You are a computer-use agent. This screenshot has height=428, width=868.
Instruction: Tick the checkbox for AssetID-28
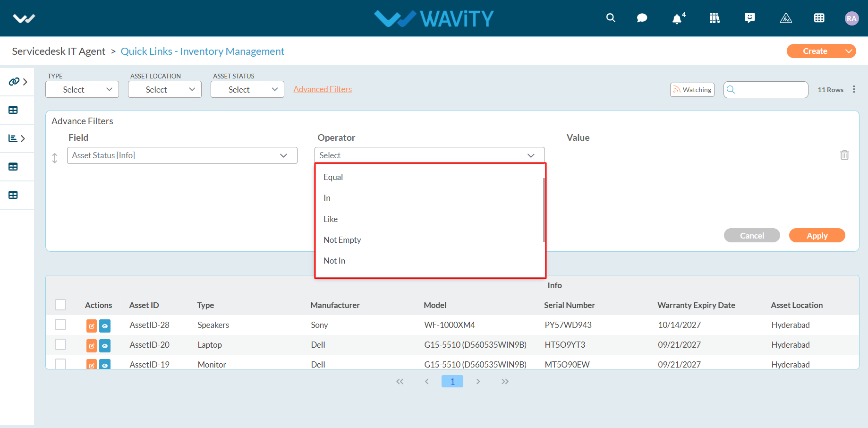(60, 325)
